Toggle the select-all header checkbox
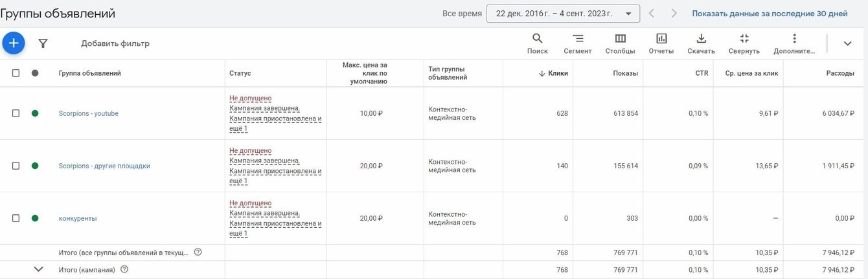Viewport: 868px width, 279px height. point(16,73)
